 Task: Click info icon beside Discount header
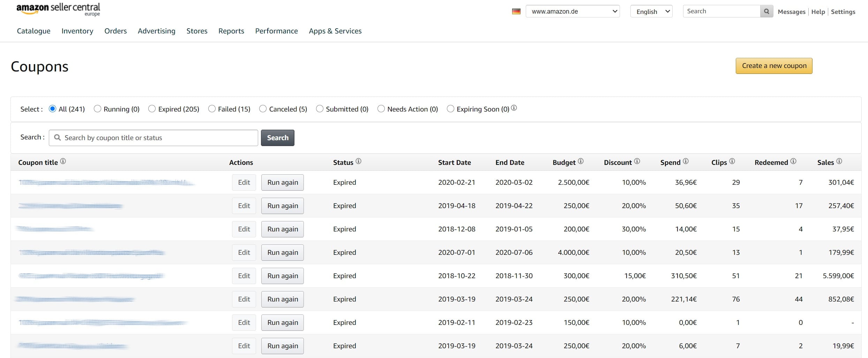coord(637,161)
